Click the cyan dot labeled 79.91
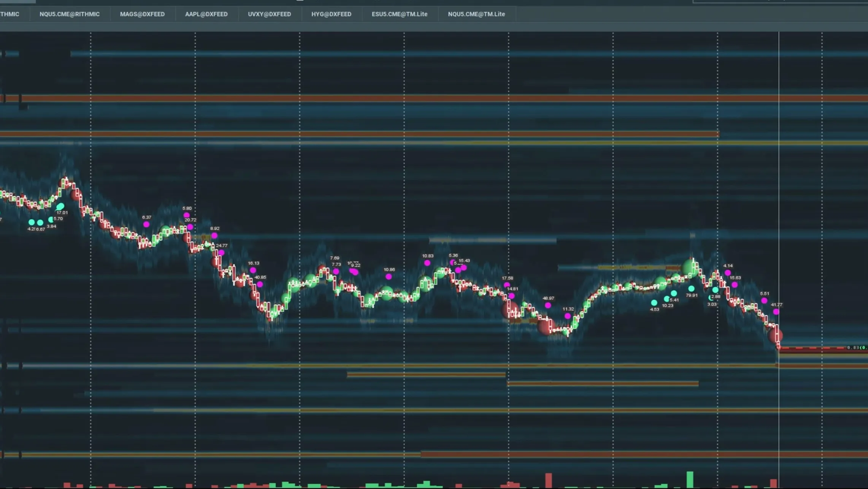The height and width of the screenshot is (489, 868). [x=691, y=289]
